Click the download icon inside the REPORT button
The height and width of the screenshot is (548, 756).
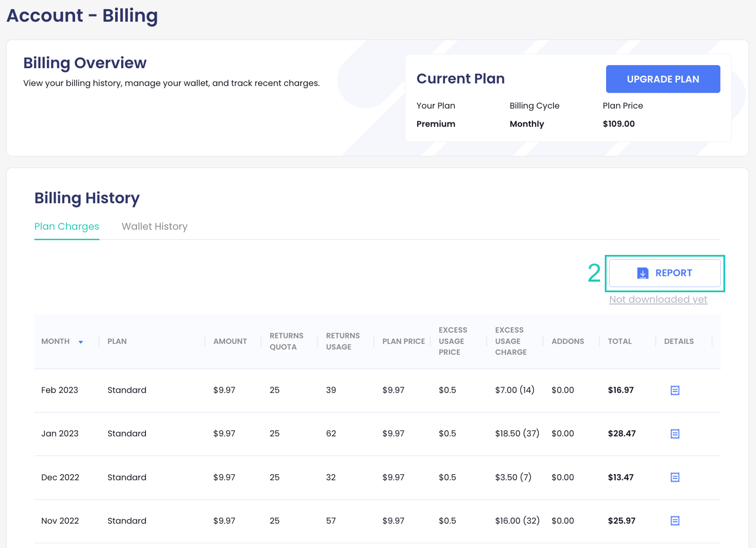[642, 273]
